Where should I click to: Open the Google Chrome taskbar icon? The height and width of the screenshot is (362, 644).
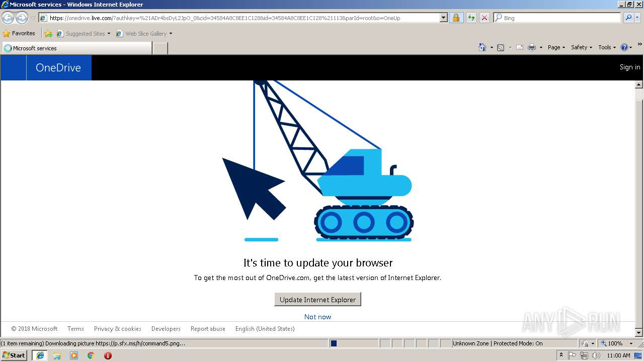[x=91, y=355]
